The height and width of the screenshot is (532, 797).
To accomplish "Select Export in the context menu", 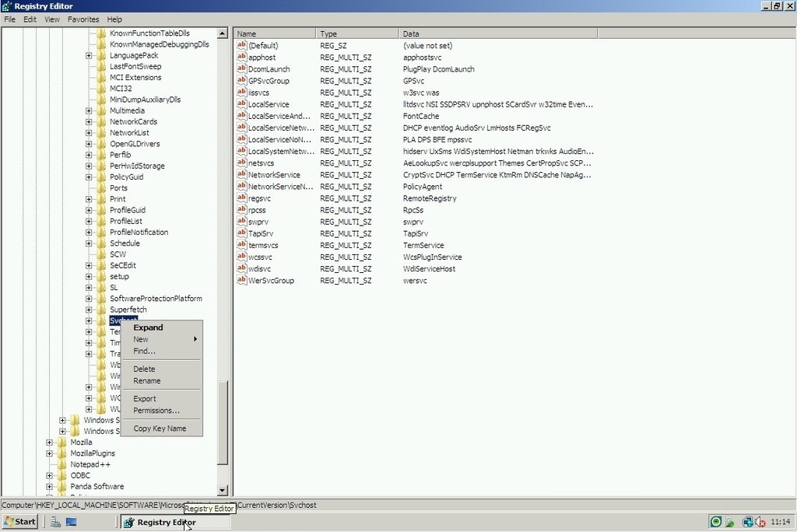I will pyautogui.click(x=144, y=399).
